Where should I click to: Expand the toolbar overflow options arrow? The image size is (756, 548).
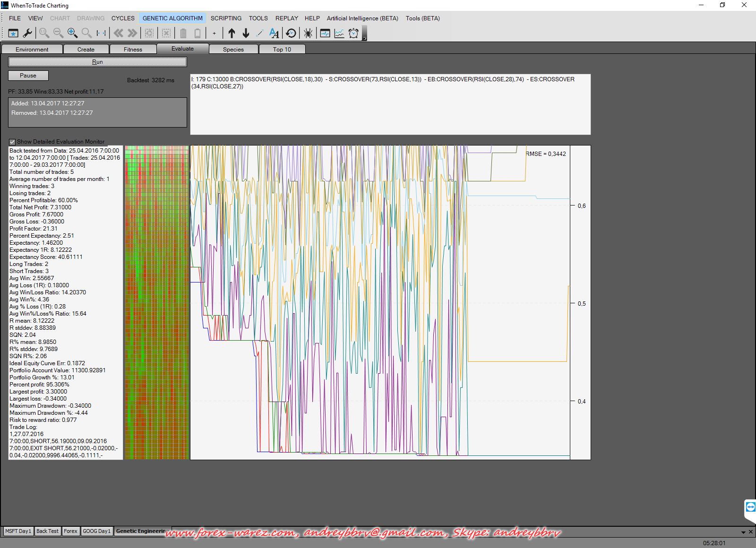click(x=364, y=38)
